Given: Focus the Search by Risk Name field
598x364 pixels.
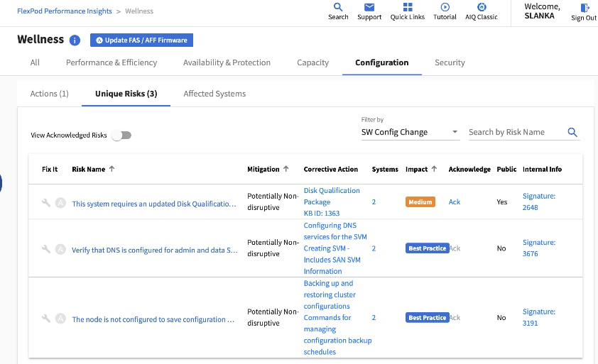Looking at the screenshot, I should pyautogui.click(x=517, y=132).
